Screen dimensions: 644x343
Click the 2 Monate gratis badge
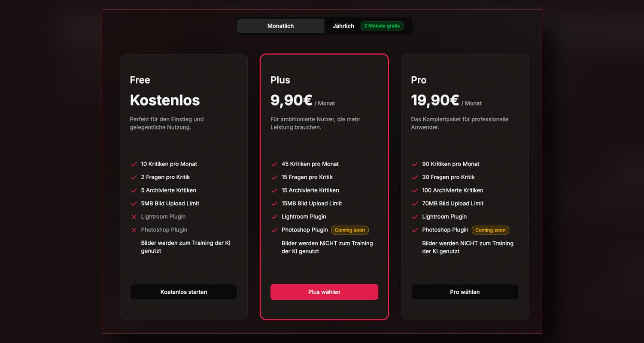[382, 26]
